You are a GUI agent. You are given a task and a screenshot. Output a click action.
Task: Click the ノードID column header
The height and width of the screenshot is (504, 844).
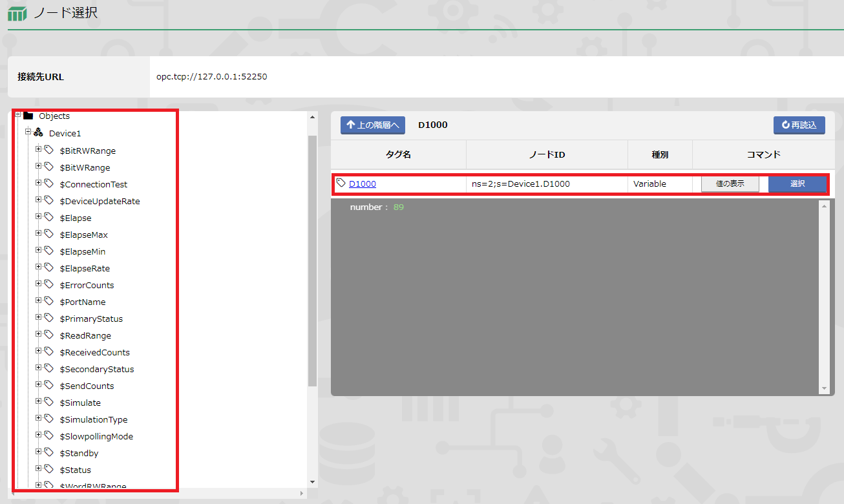[547, 154]
